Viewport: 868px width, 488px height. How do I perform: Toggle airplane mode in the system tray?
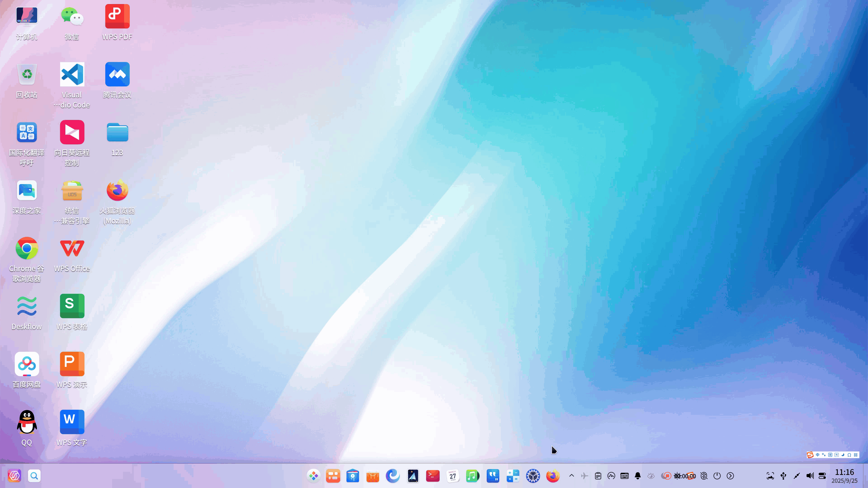[585, 476]
